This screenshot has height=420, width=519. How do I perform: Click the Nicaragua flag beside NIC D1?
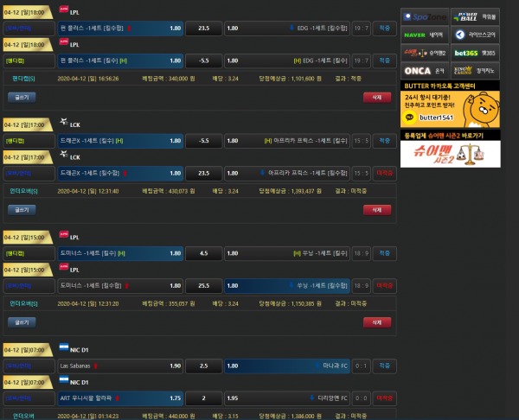click(x=64, y=348)
